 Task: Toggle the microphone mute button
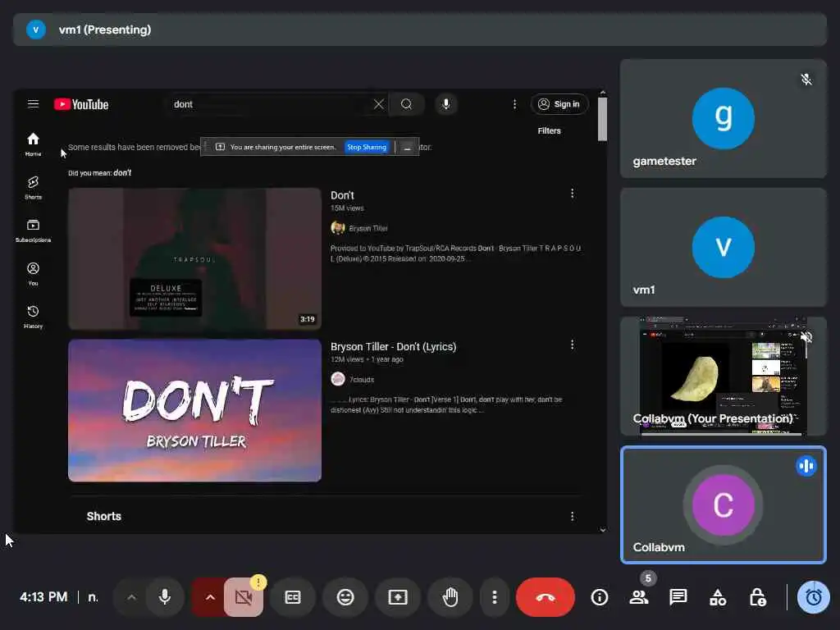(x=165, y=597)
